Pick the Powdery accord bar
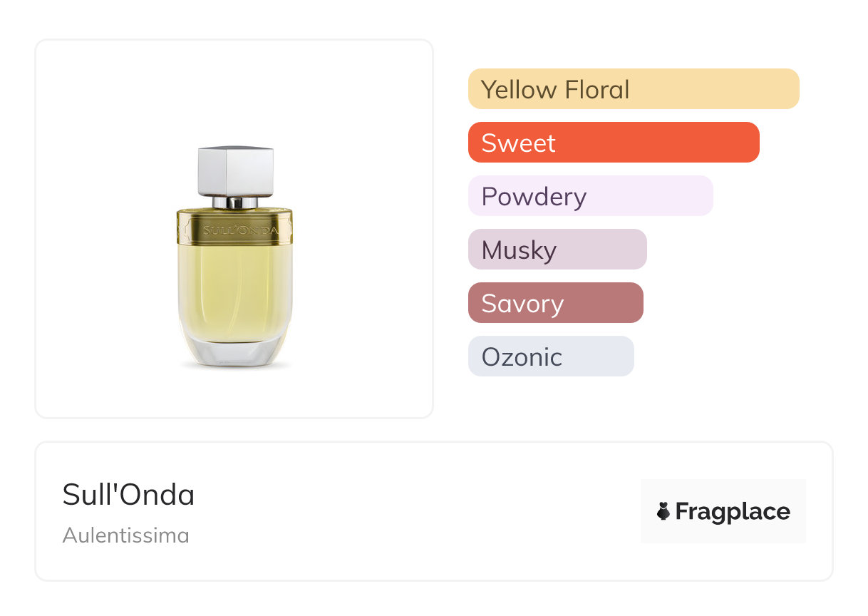This screenshot has height=616, width=868. click(x=590, y=196)
